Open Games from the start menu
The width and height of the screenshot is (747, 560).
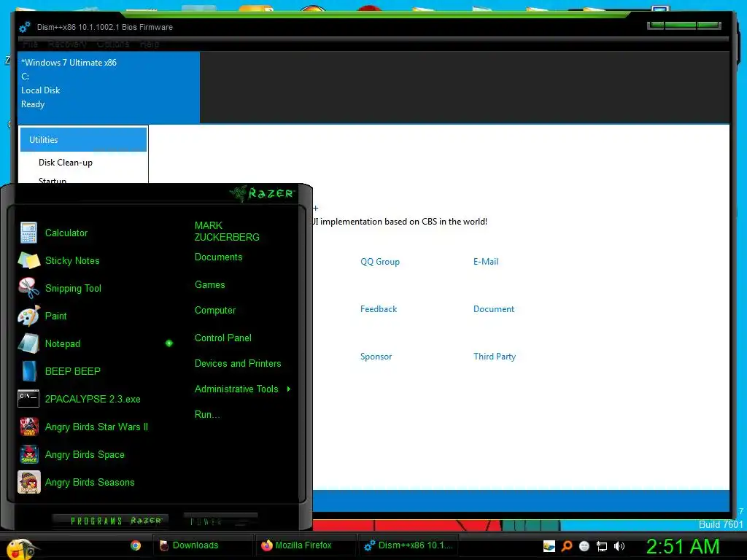209,285
